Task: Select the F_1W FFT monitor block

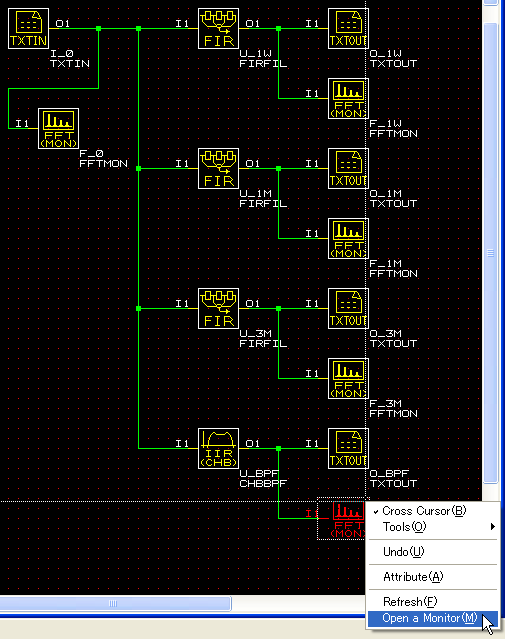Action: pos(348,99)
